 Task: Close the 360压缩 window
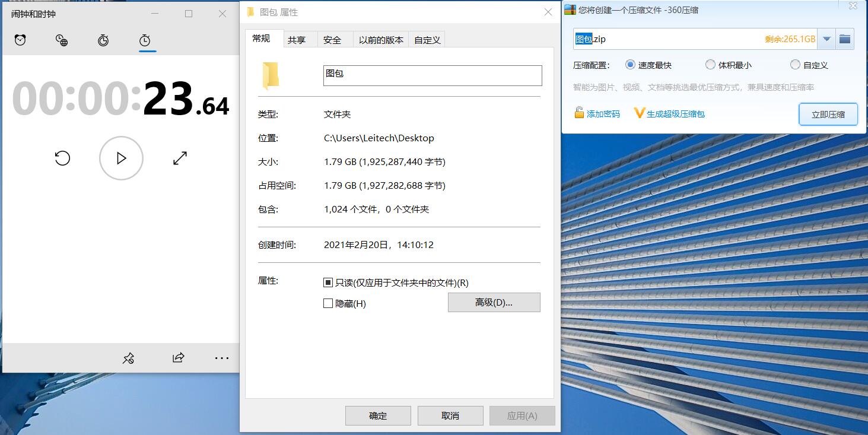tap(853, 7)
